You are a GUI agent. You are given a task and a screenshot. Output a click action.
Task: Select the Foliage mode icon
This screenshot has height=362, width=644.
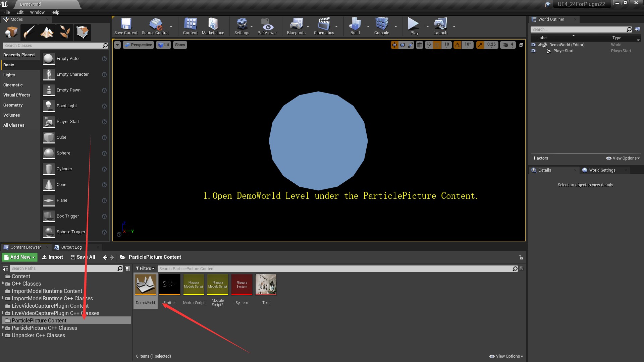pos(65,32)
